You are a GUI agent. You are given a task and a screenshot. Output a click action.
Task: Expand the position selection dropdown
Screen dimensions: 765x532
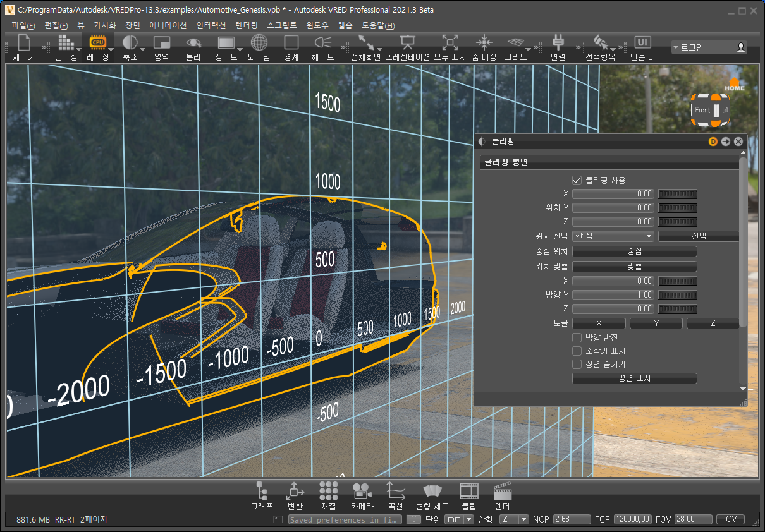pyautogui.click(x=648, y=236)
